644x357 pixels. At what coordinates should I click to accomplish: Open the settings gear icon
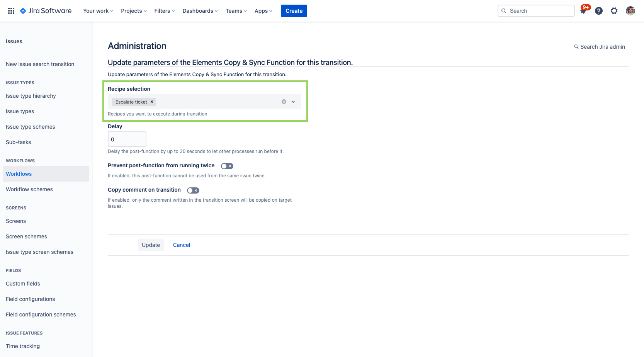614,11
